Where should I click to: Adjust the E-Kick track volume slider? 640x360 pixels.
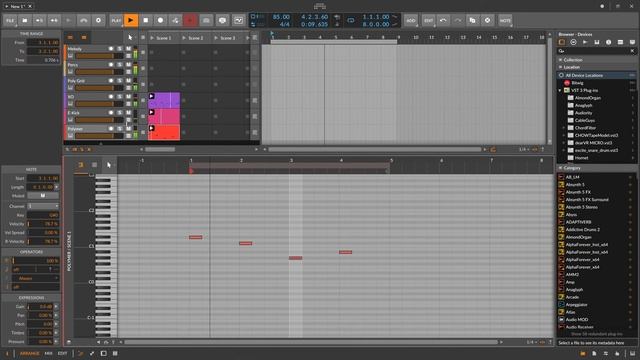tap(99, 120)
